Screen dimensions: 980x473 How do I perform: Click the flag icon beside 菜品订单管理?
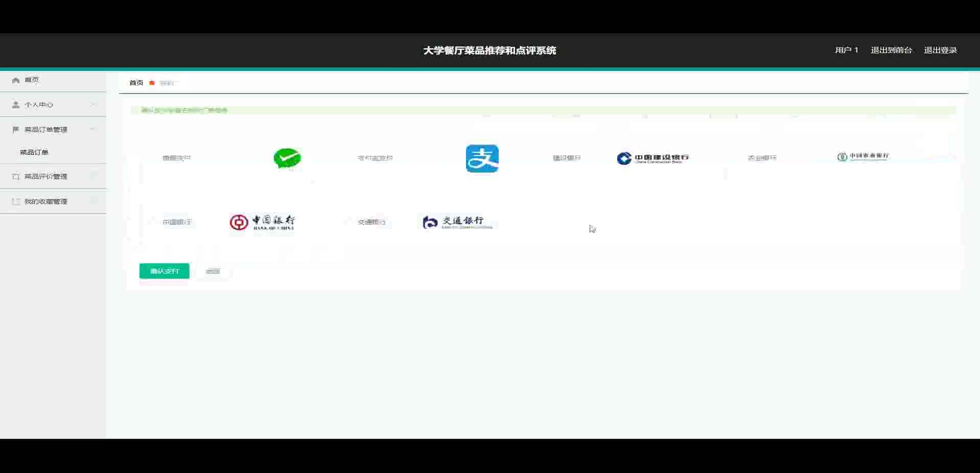click(x=16, y=130)
